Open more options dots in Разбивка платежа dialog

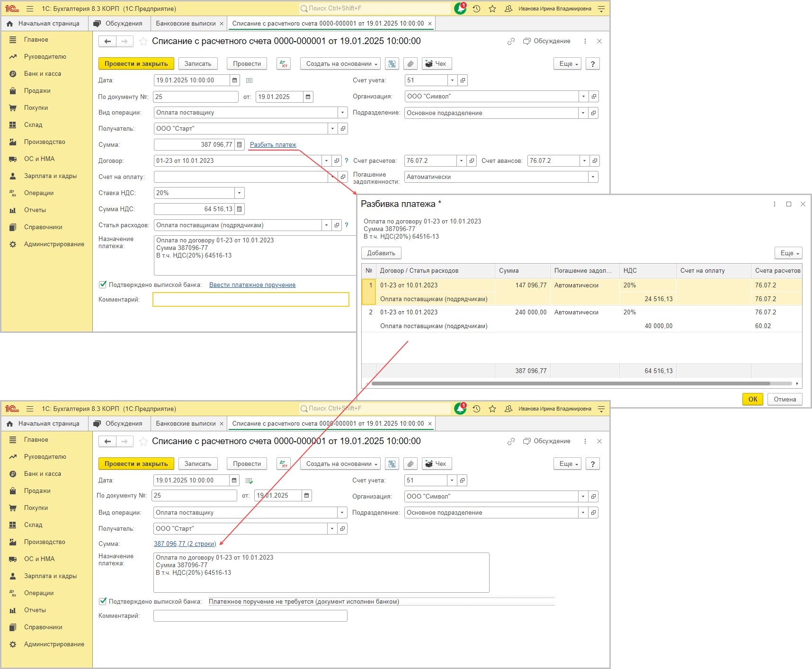click(775, 204)
